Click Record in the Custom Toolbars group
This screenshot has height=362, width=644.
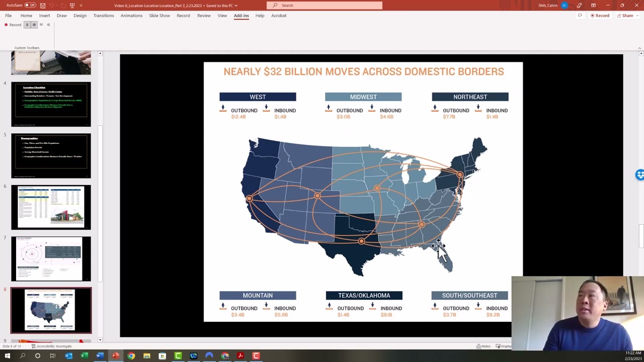click(13, 25)
